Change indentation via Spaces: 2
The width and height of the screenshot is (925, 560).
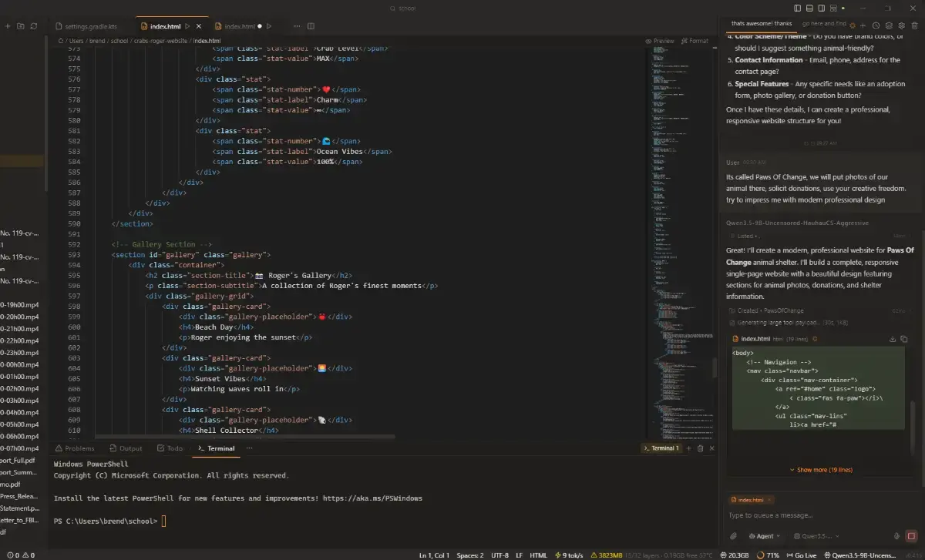(471, 555)
